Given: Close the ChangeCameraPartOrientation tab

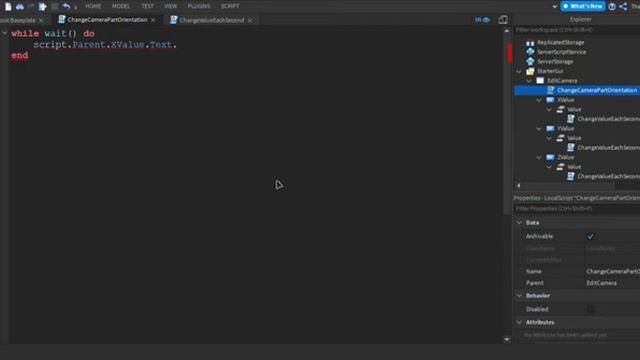Looking at the screenshot, I should coord(153,20).
